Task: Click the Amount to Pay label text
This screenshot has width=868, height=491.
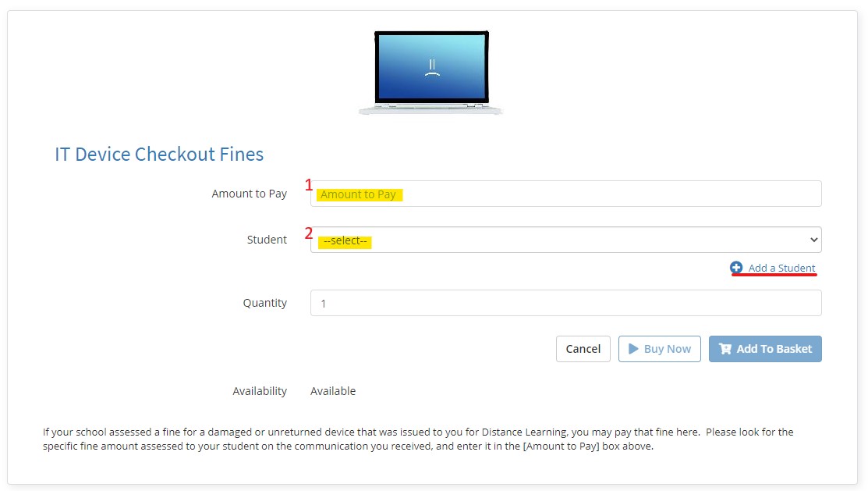Action: tap(249, 194)
